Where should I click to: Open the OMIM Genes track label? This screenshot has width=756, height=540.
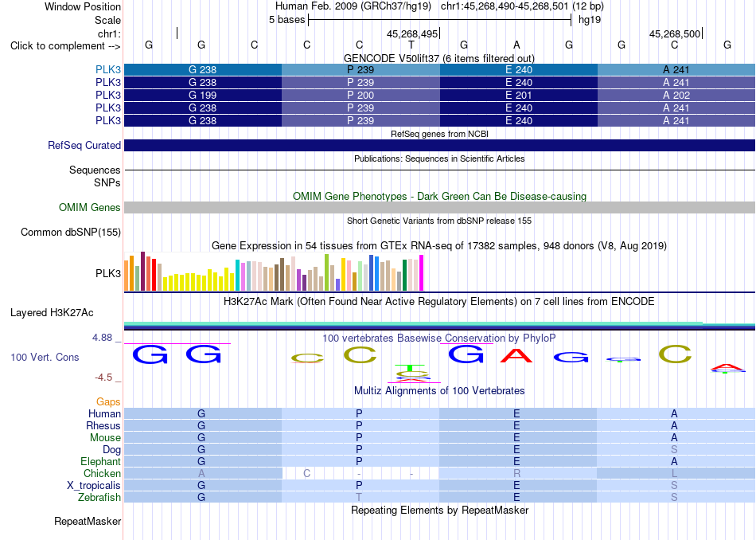(90, 208)
